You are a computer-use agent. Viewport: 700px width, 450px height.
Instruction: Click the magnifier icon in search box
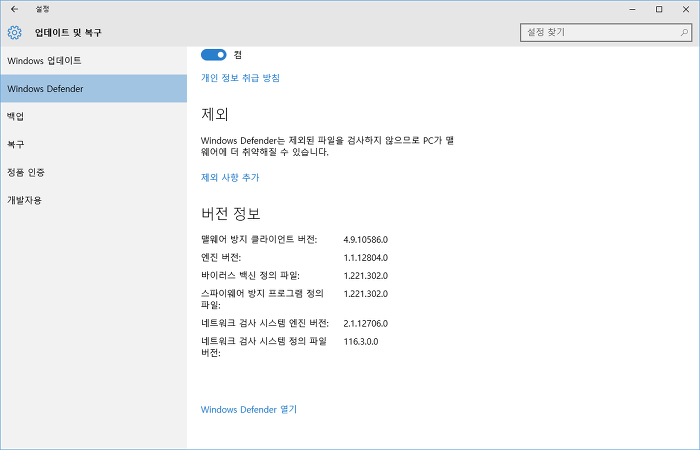(684, 32)
